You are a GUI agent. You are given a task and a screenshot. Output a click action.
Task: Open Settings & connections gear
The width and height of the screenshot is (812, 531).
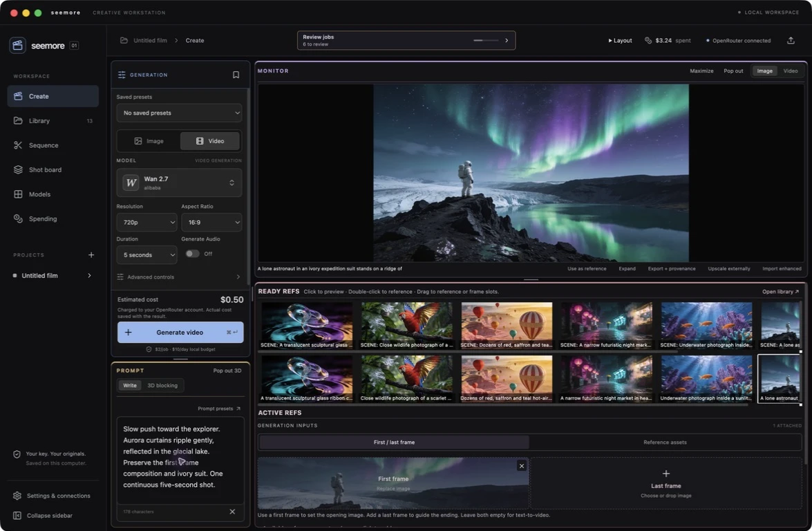17,496
